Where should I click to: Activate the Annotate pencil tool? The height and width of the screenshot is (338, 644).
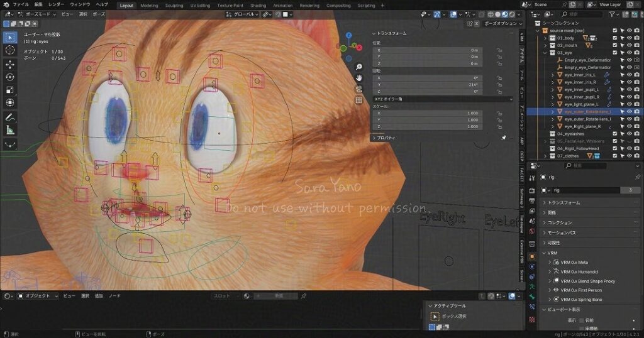click(x=10, y=117)
